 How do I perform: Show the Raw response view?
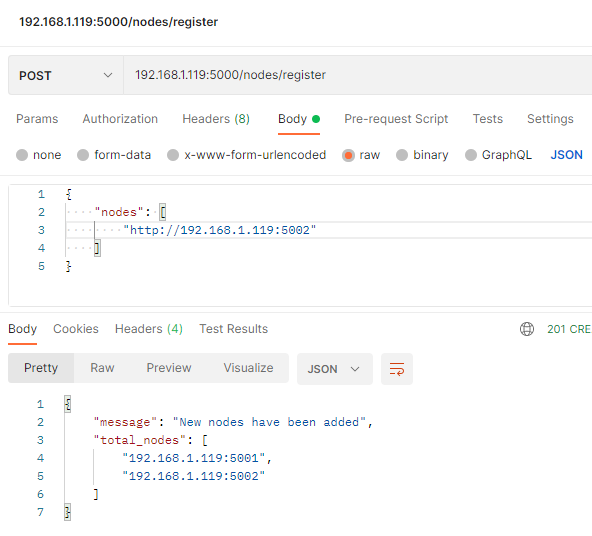tap(102, 368)
